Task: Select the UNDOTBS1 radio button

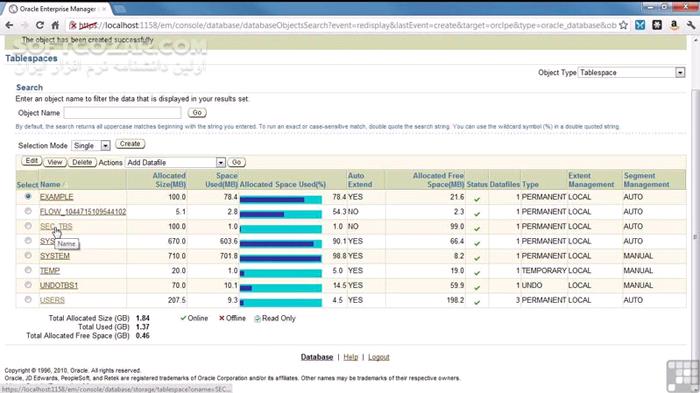Action: point(28,285)
